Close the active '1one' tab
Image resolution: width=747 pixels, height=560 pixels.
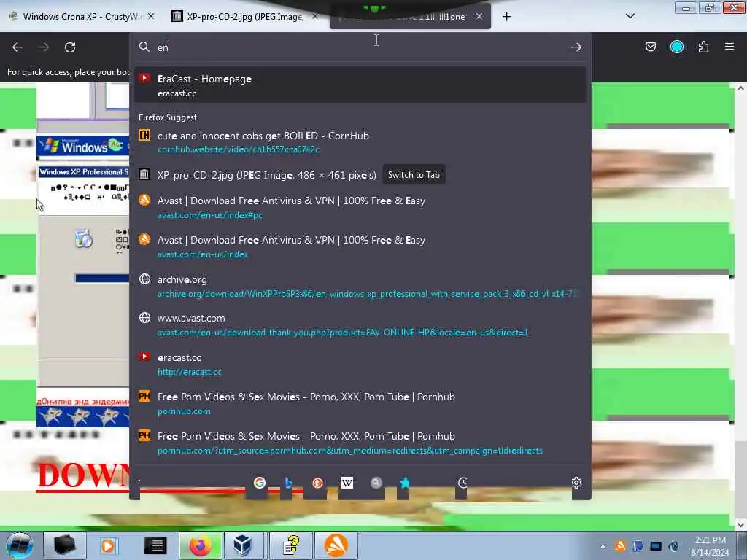click(479, 16)
